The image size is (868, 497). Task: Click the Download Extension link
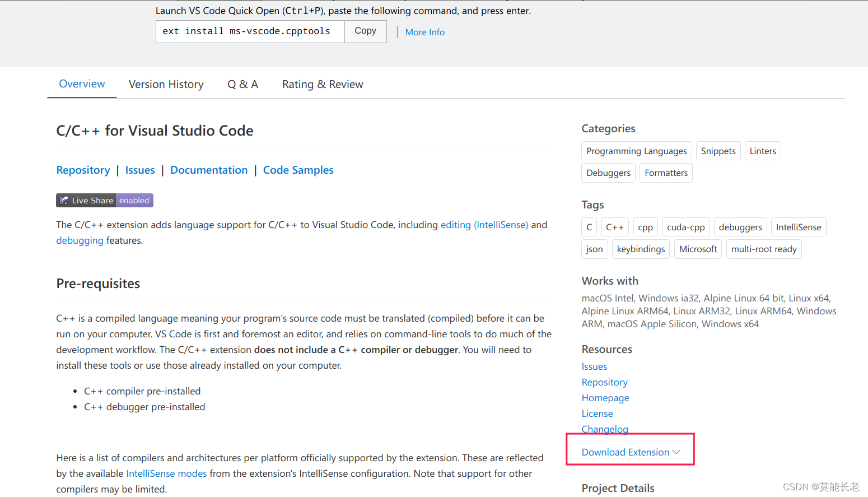click(626, 452)
